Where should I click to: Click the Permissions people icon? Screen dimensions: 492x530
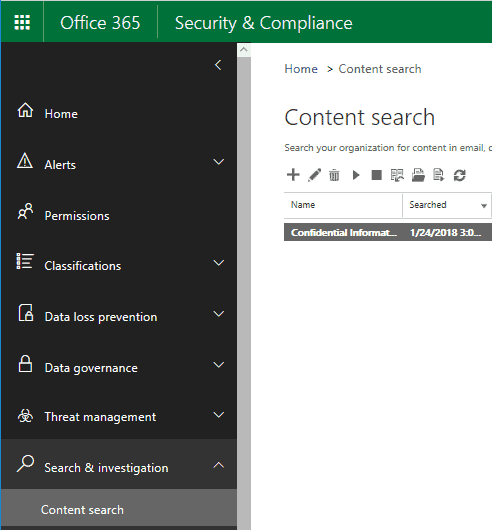tap(25, 212)
